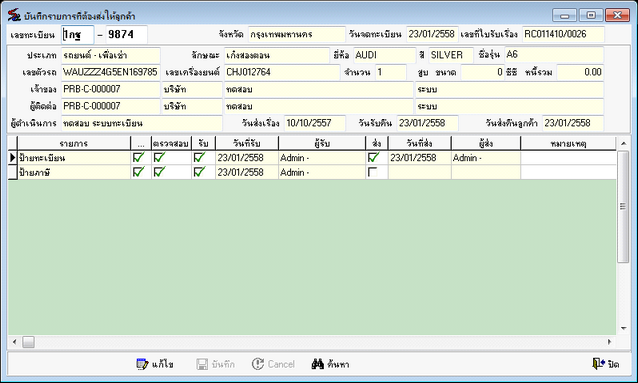
Task: Click the ปิด close door button
Action: click(x=606, y=363)
